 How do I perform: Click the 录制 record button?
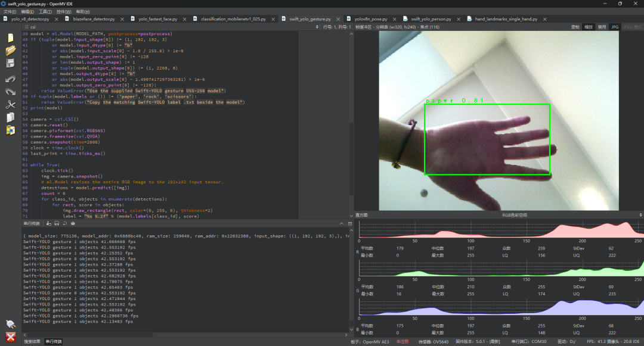pyautogui.click(x=575, y=27)
